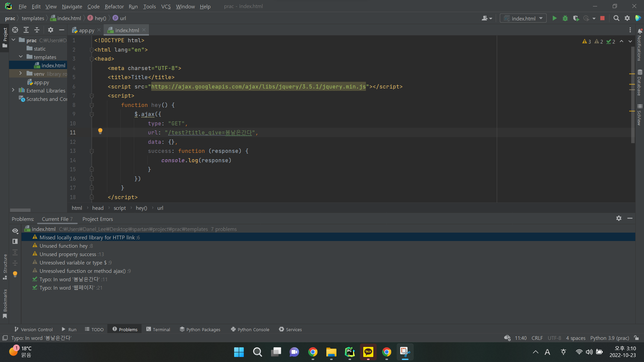Open PyCharm from Windows taskbar

coord(350,352)
